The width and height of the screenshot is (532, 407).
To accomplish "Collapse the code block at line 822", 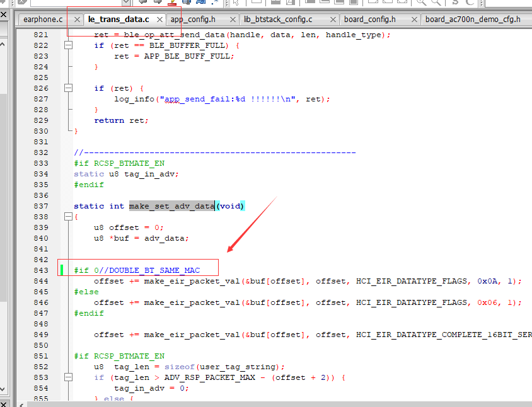I will coord(68,45).
